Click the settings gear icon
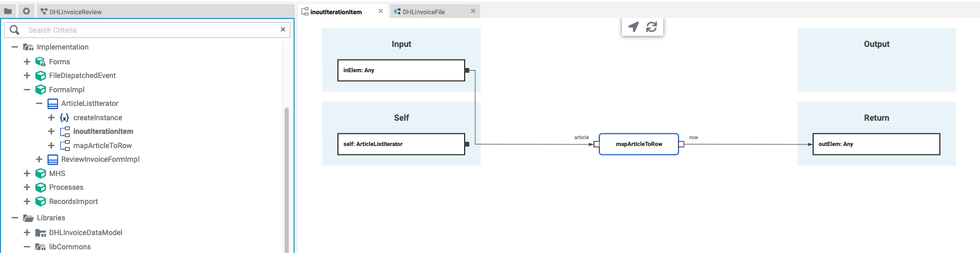 click(x=26, y=11)
